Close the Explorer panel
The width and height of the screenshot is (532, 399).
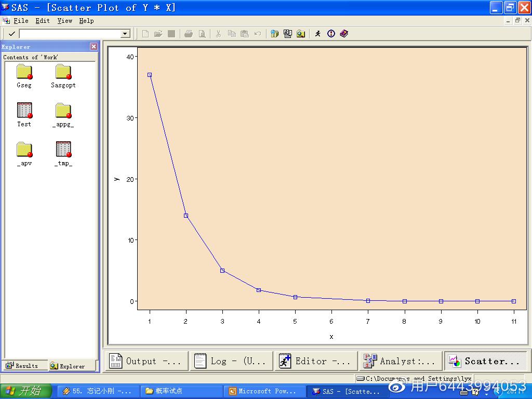pos(94,47)
